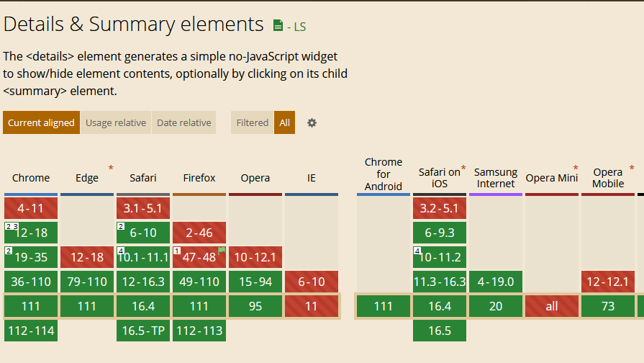Click Firefox 2-46 version cell
Screen dimensions: 644x363
pos(199,233)
